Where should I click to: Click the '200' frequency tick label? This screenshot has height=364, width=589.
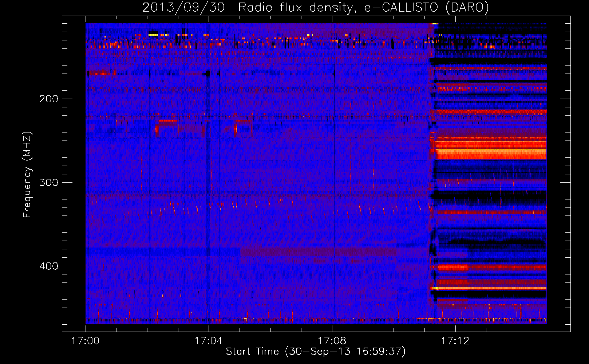48,99
